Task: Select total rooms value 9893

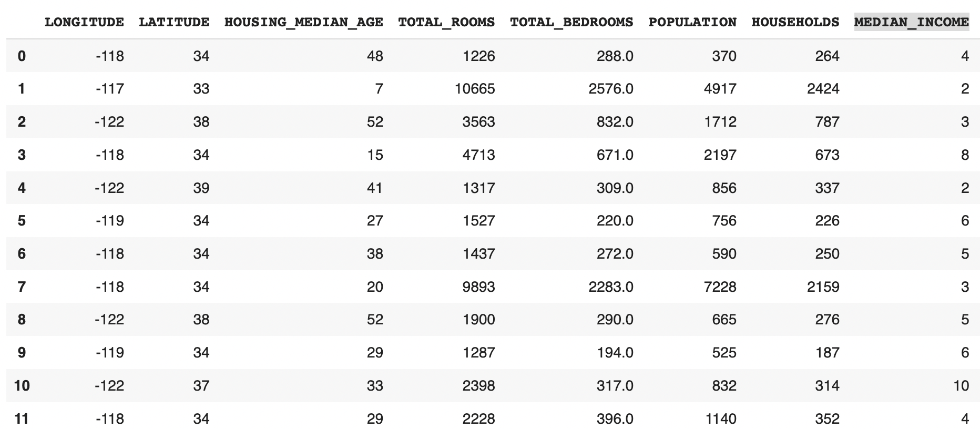Action: [478, 287]
